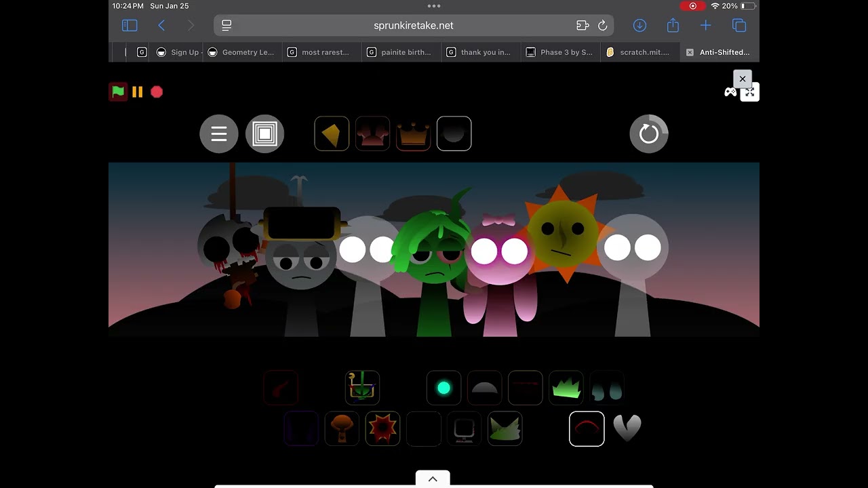
Task: Switch to the Phase 3 by S... tab
Action: pos(559,52)
